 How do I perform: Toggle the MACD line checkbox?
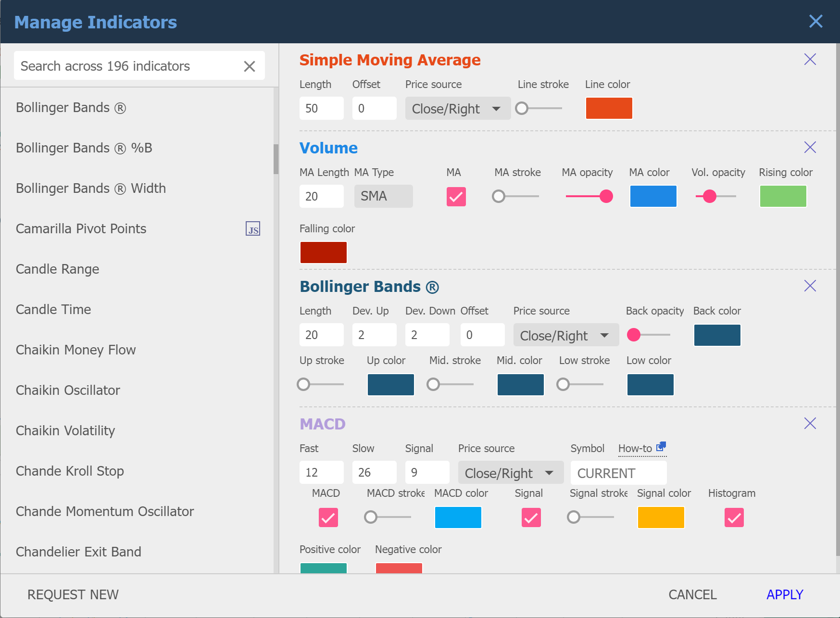[328, 517]
